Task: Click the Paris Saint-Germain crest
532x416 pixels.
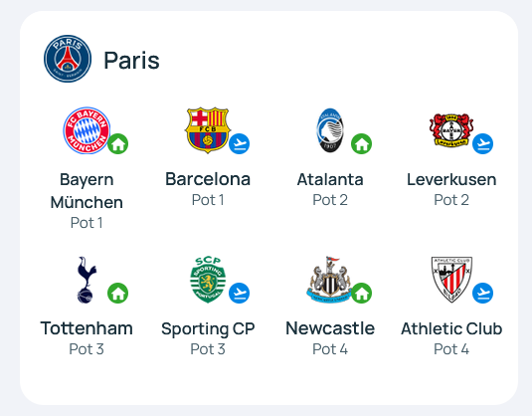Action: (68, 59)
